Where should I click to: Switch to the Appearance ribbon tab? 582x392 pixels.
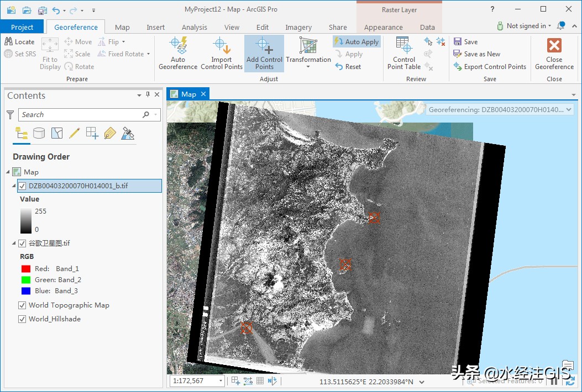click(383, 28)
